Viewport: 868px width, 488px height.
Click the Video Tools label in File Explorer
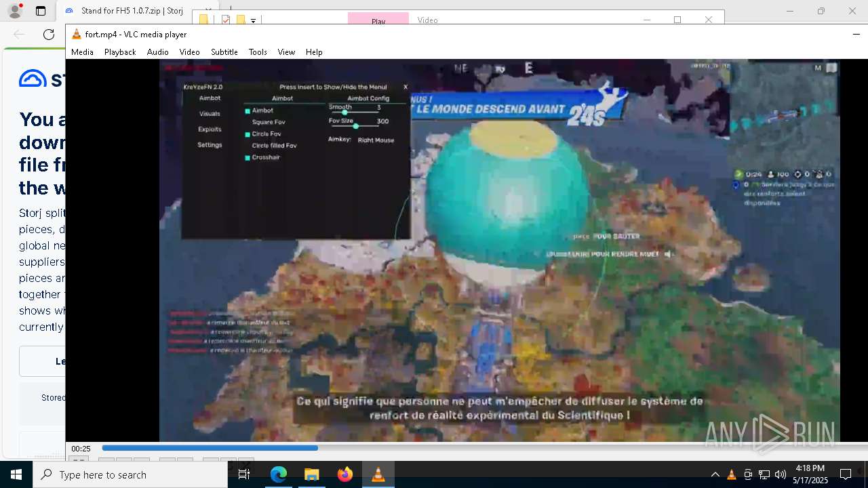[x=427, y=20]
